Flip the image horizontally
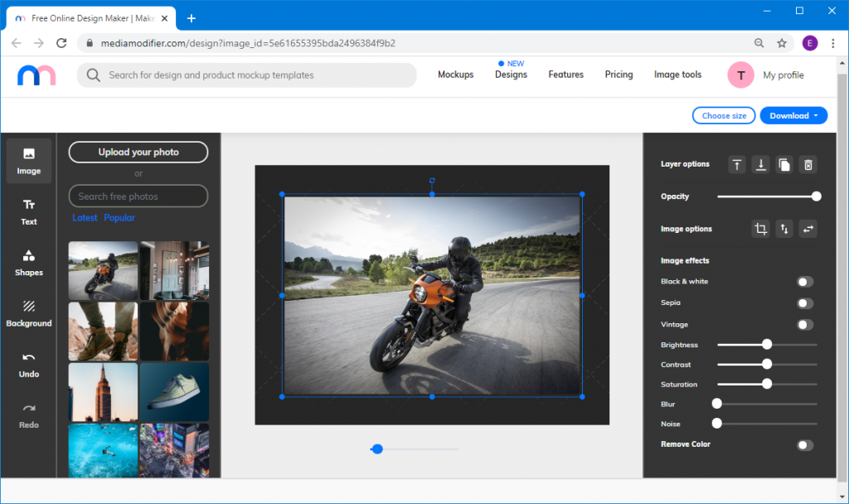 coord(808,228)
